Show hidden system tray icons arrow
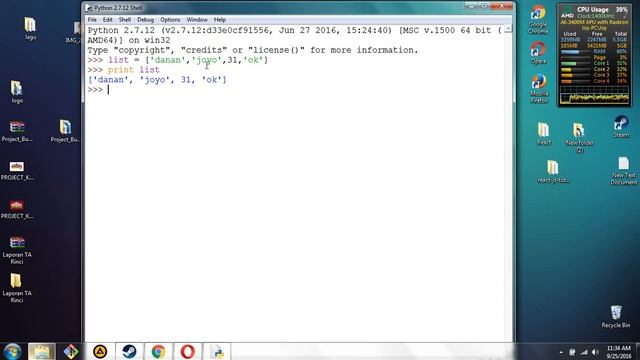This screenshot has width=640, height=360. [561, 352]
